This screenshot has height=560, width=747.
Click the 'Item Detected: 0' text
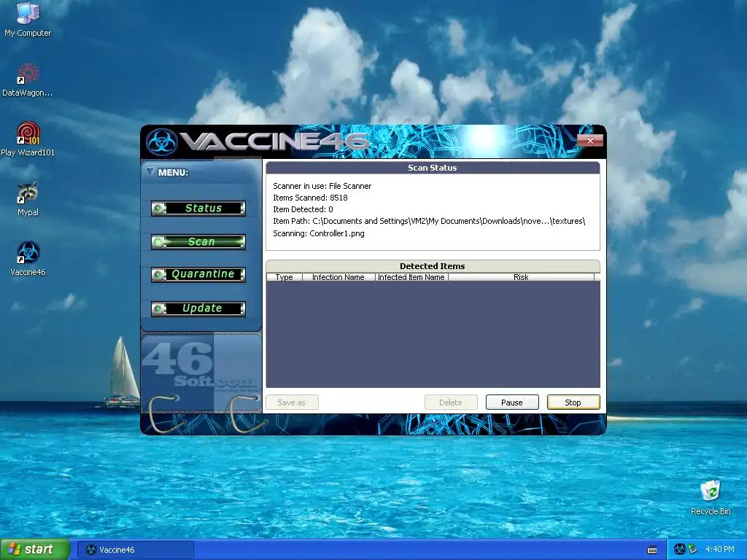click(x=303, y=209)
